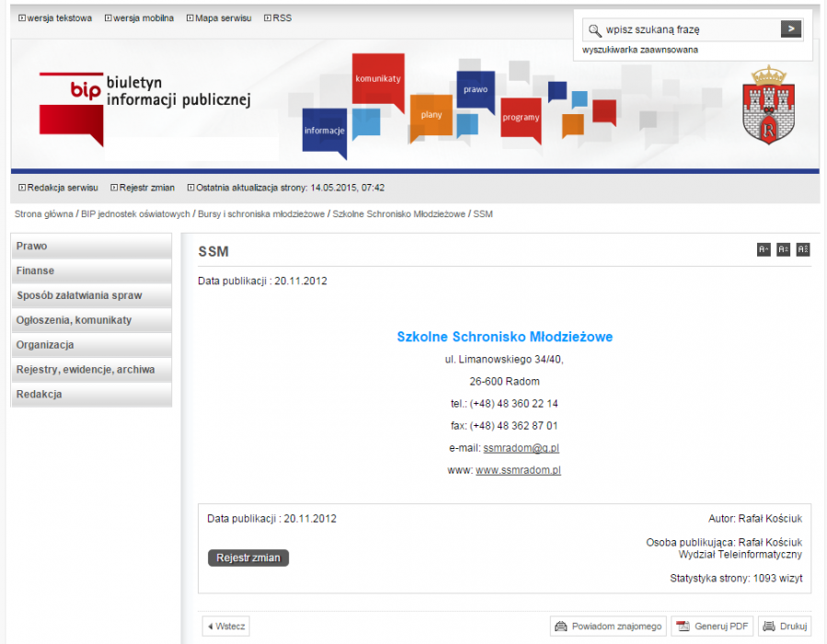Open the Prawo sidebar menu

[91, 247]
